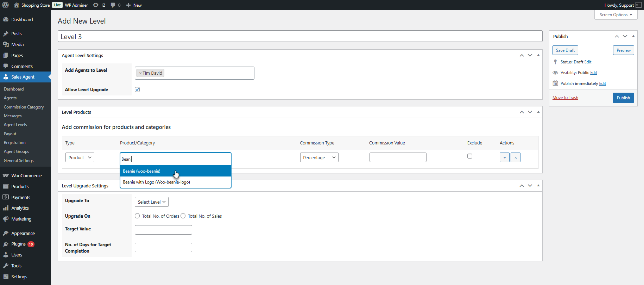644x285 pixels.
Task: Toggle the Allow Level Upgrade checkbox
Action: click(137, 89)
